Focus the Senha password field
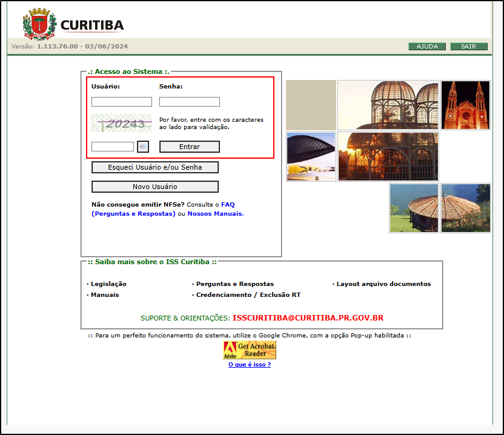Image resolution: width=504 pixels, height=435 pixels. pyautogui.click(x=190, y=102)
